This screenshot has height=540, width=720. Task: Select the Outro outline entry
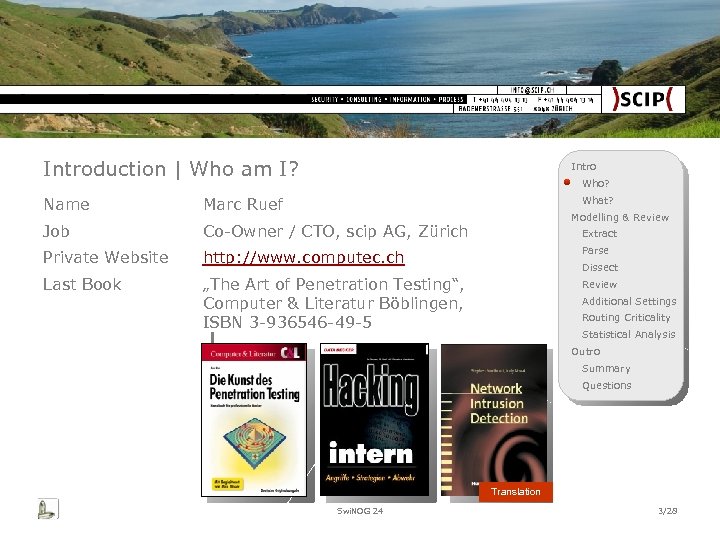(x=585, y=351)
